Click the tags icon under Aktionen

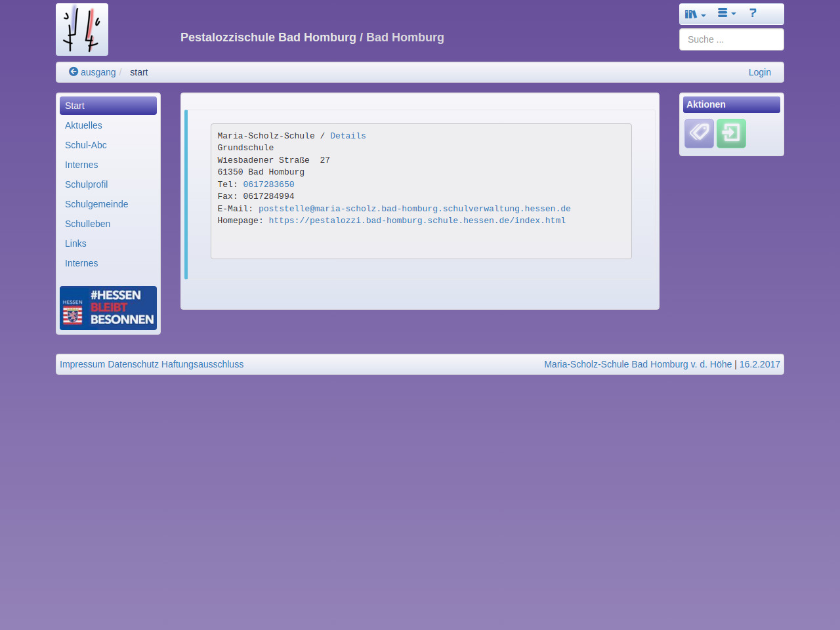pyautogui.click(x=699, y=133)
